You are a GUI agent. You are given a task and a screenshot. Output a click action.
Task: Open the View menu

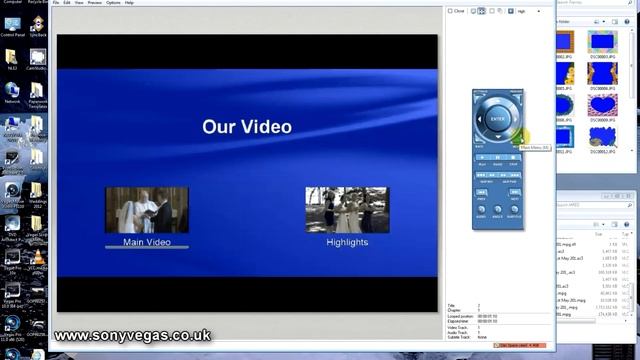[79, 2]
